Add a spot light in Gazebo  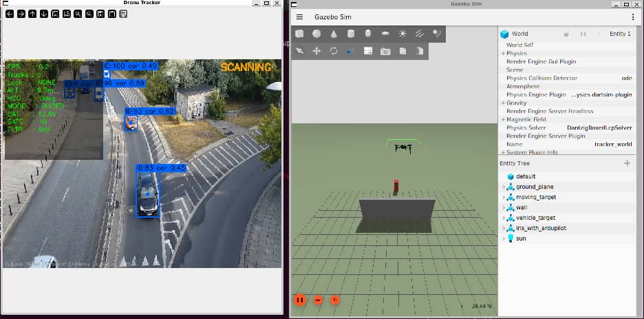(437, 34)
